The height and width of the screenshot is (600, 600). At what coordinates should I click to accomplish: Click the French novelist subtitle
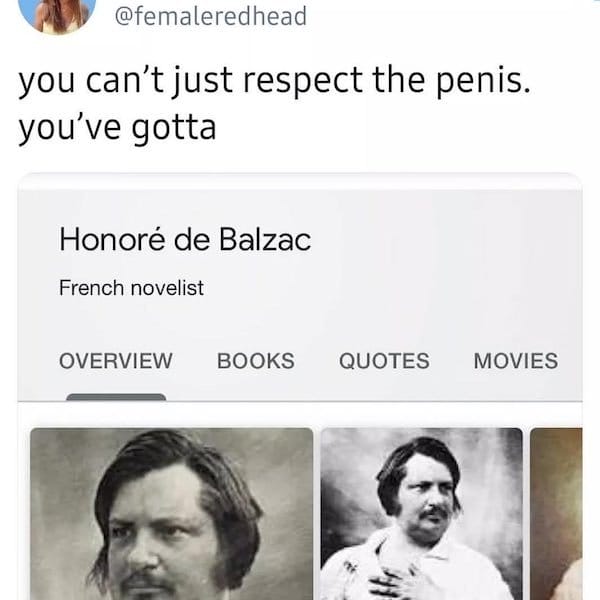pos(131,288)
